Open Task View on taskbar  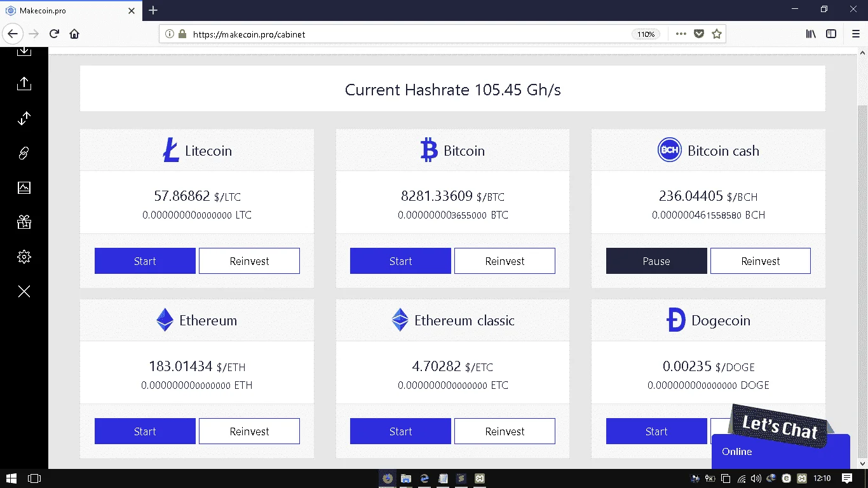(x=34, y=478)
